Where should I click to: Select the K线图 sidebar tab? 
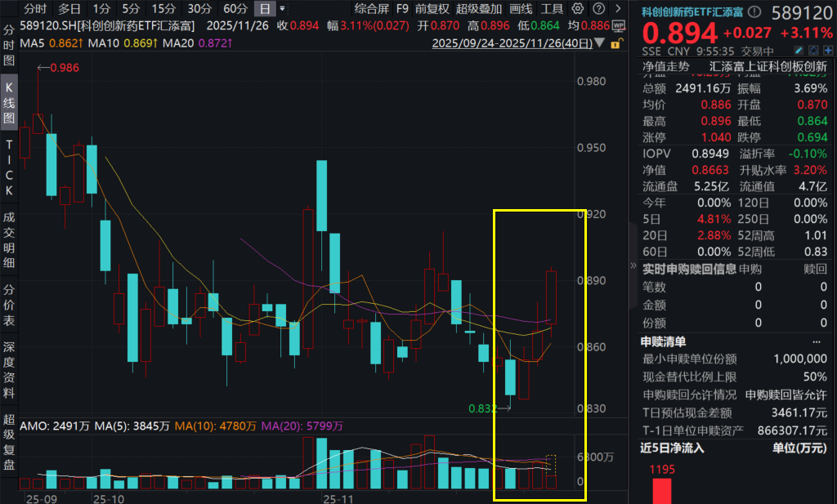[8, 102]
